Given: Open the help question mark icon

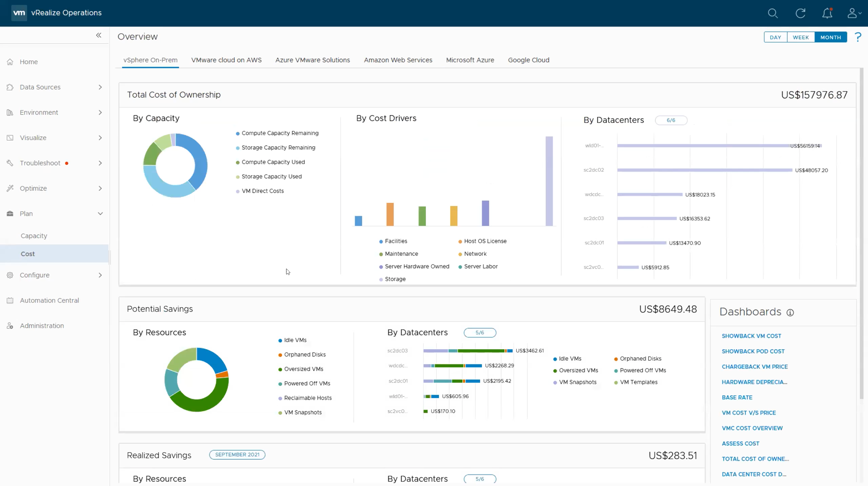Looking at the screenshot, I should (x=858, y=37).
